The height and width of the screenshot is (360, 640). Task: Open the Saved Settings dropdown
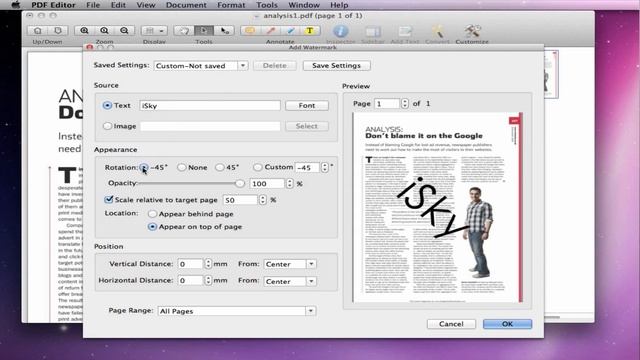242,66
